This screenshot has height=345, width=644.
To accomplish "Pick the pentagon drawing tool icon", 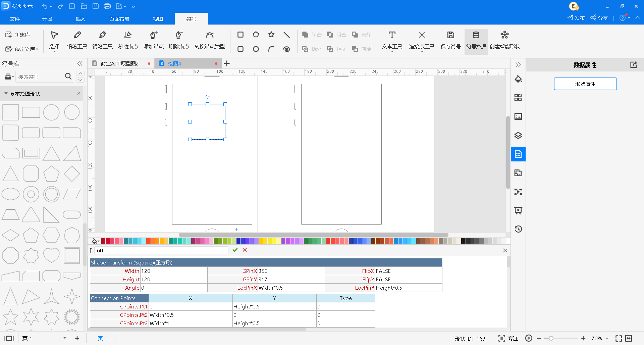I will click(256, 35).
